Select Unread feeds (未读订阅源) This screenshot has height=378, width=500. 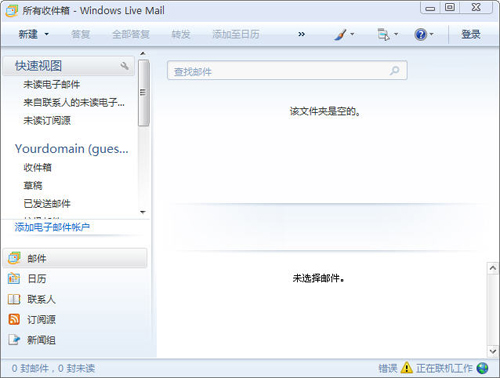click(47, 120)
